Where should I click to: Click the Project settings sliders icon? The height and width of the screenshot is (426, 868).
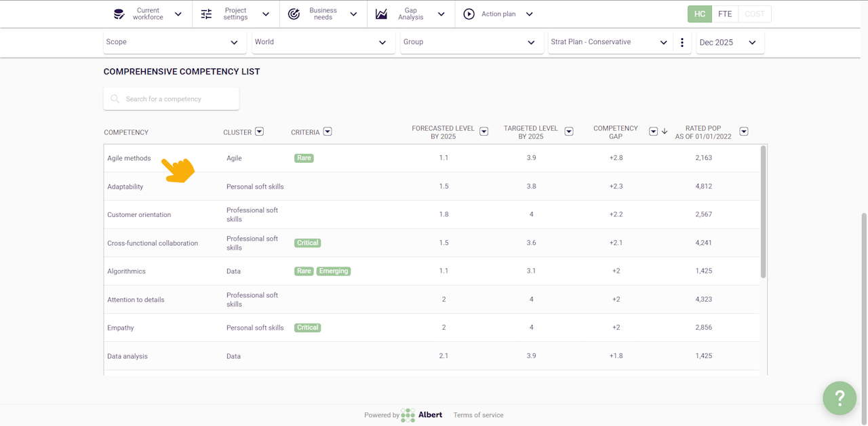(x=207, y=14)
